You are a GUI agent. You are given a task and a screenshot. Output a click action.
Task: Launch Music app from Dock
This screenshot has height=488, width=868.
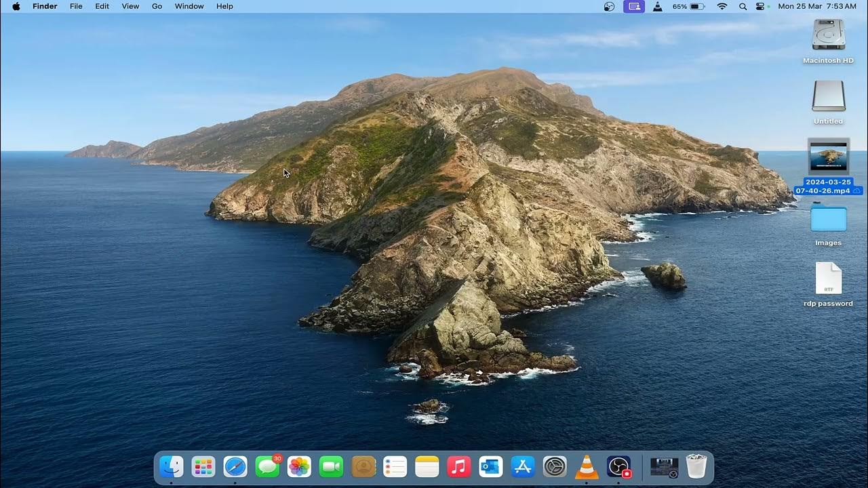point(459,466)
